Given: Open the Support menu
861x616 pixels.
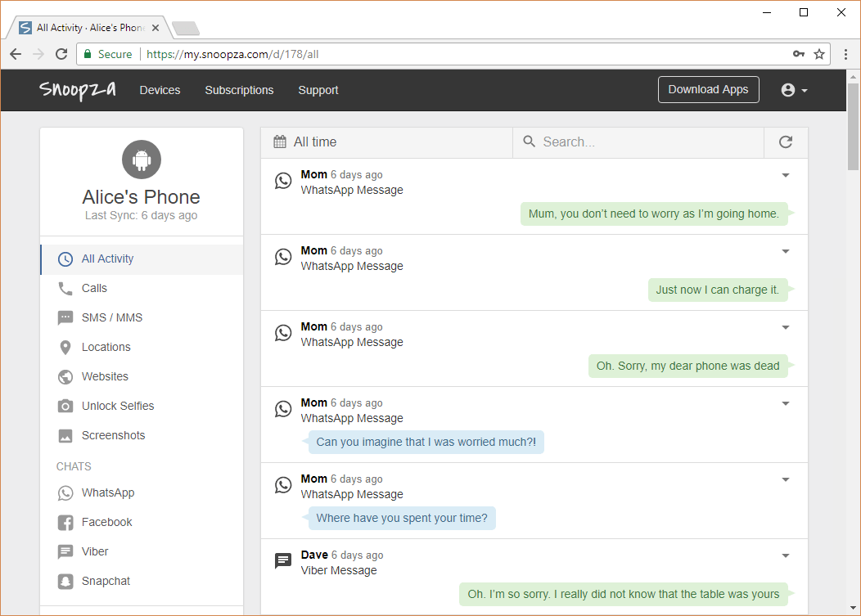Looking at the screenshot, I should tap(318, 90).
